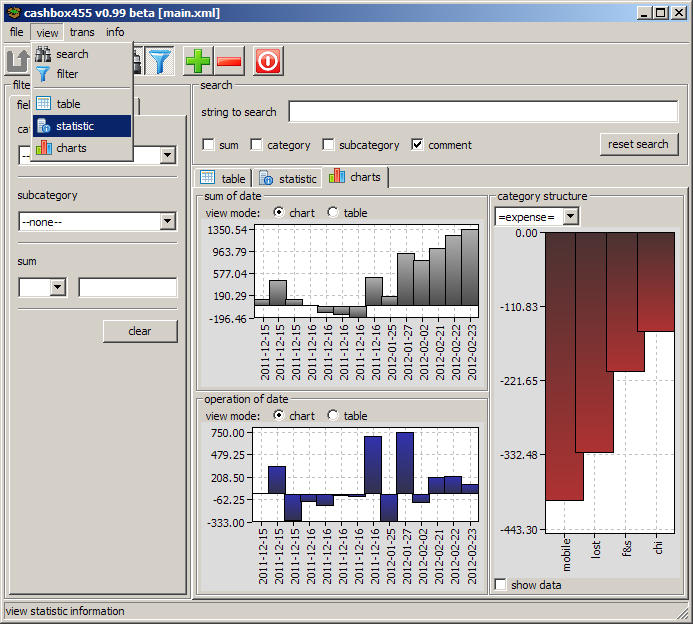
Task: Choose search entry in view menu
Action: [x=72, y=54]
